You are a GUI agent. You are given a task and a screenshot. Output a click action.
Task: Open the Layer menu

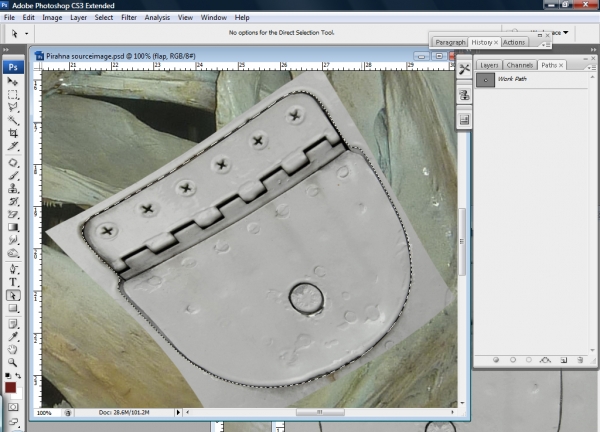point(78,18)
